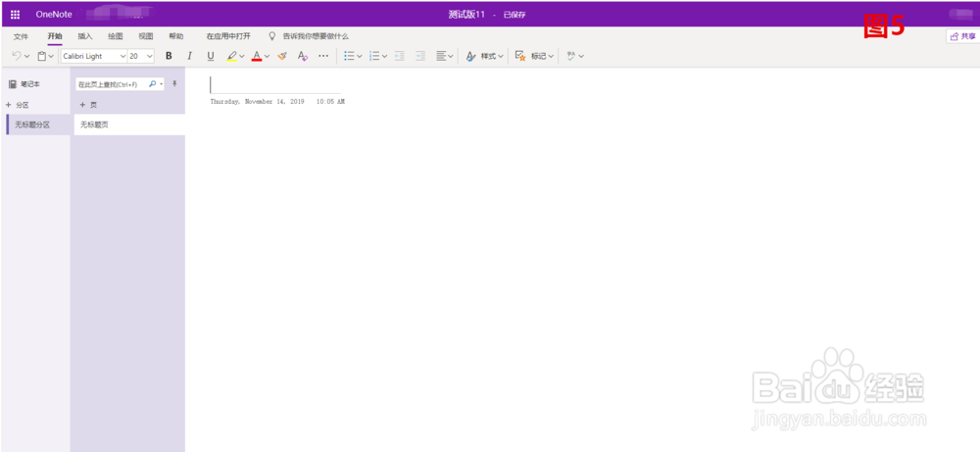Screen dimensions: 980x452
Task: Expand the font color arrow
Action: [267, 56]
